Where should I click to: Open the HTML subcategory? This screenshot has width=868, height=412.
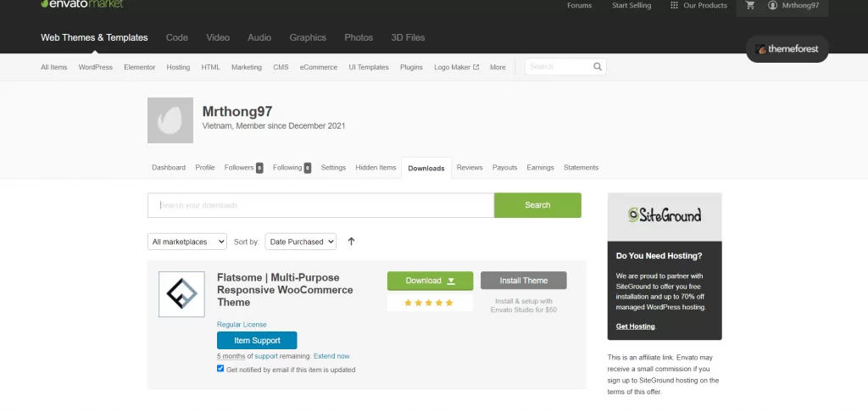click(x=210, y=67)
